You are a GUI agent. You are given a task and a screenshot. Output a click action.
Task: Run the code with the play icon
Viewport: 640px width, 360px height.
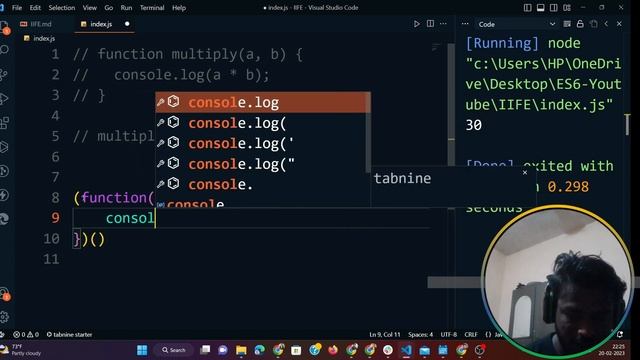[416, 24]
